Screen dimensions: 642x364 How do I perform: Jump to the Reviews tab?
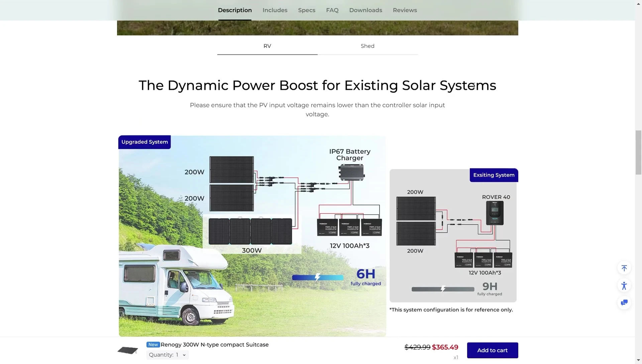click(405, 10)
